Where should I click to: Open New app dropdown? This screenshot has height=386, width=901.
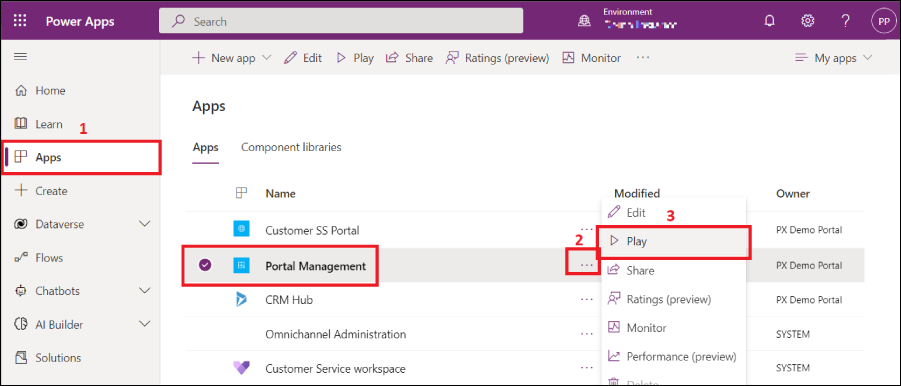(x=231, y=58)
